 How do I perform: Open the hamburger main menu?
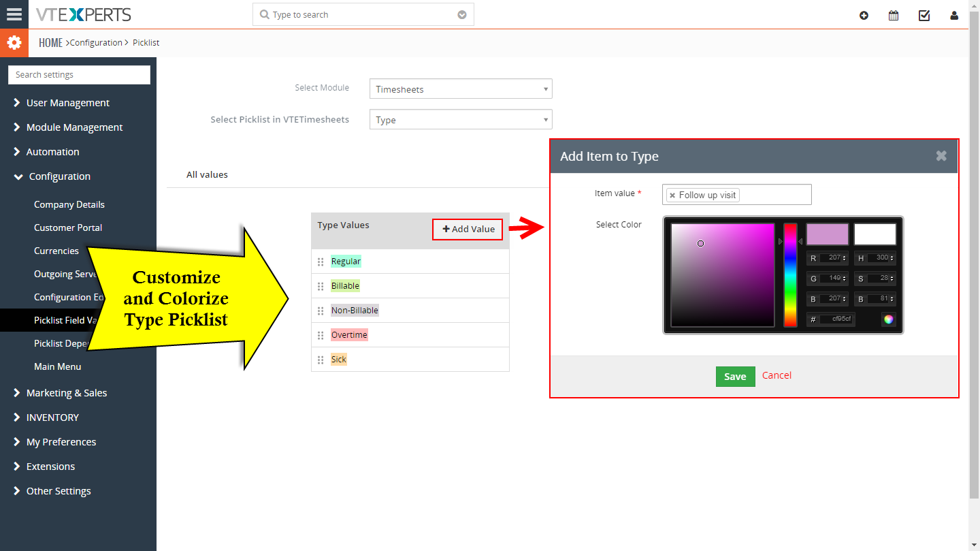click(14, 14)
